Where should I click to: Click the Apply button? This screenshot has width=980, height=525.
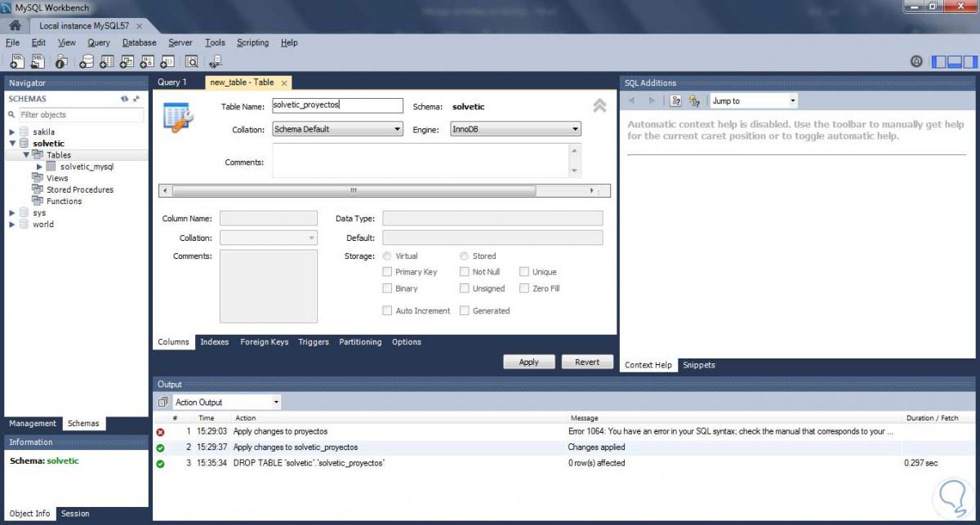pyautogui.click(x=528, y=362)
